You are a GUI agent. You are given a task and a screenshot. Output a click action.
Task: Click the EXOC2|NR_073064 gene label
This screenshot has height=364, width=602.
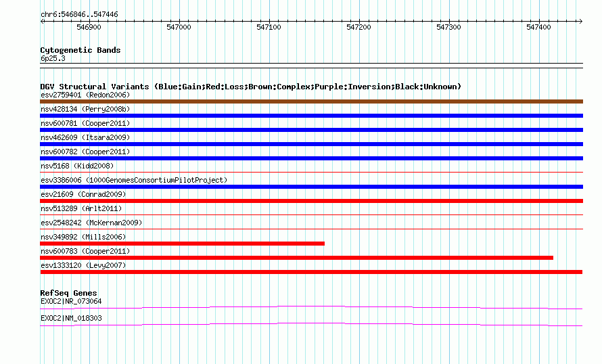click(x=71, y=301)
